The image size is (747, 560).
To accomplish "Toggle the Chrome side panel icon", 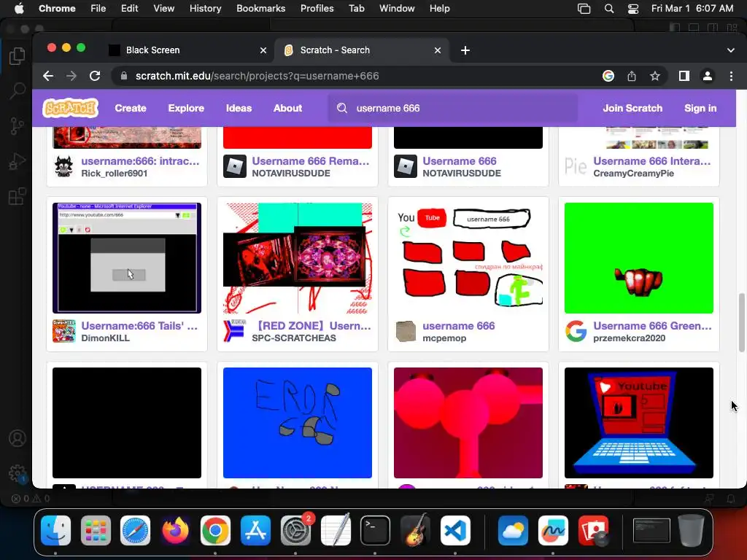I will pos(684,76).
